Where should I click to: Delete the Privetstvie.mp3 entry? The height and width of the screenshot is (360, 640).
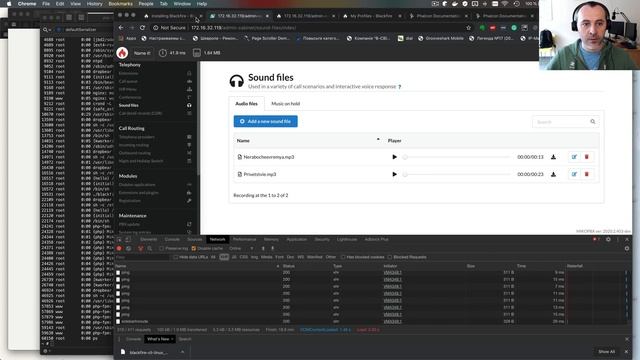(x=587, y=174)
